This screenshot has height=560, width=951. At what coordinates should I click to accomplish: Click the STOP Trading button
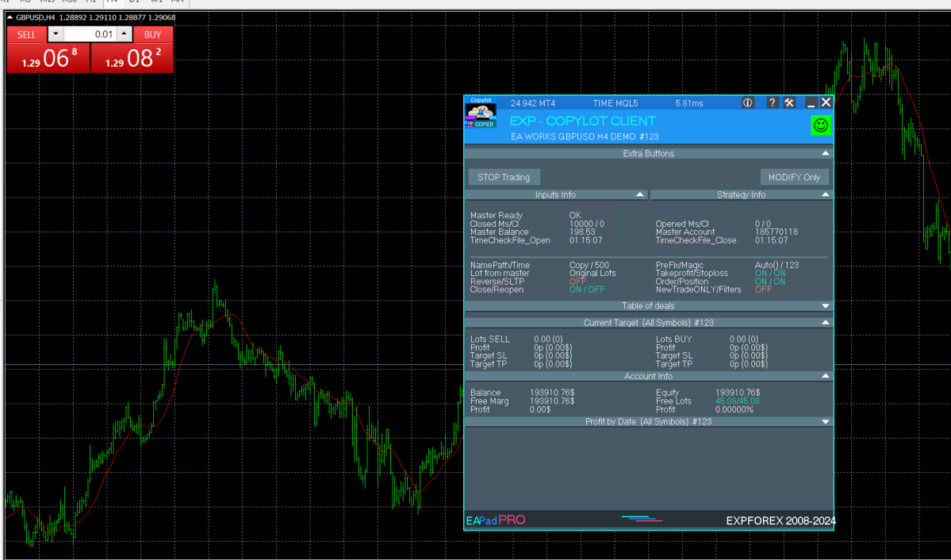point(504,177)
